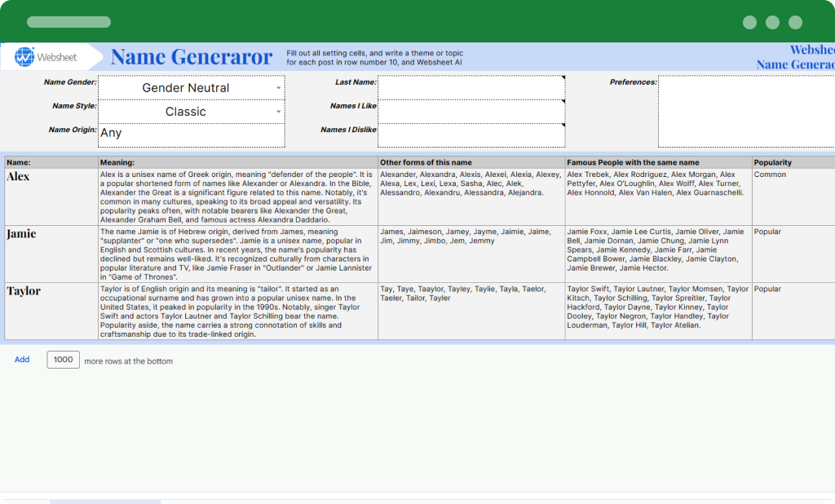Screen dimensions: 835x504
Task: Click the meaning text for Alex
Action: click(238, 197)
